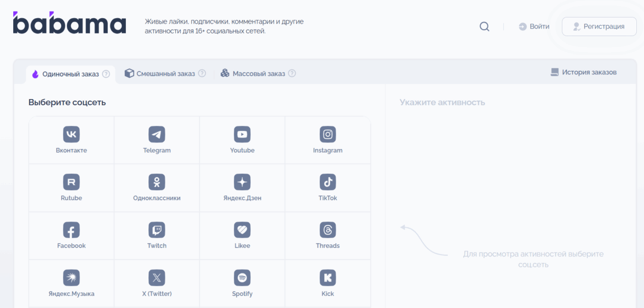
Task: Show help for Смешанный заказ question mark
Action: [202, 73]
